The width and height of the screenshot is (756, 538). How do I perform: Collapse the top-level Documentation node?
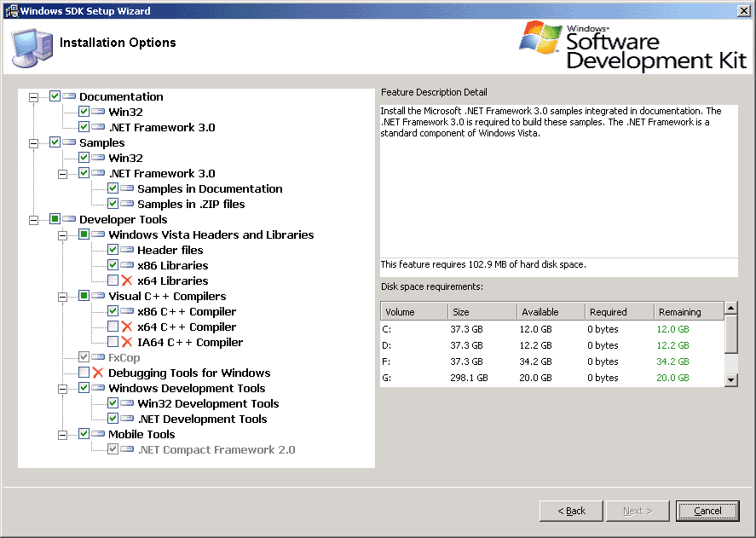click(34, 96)
